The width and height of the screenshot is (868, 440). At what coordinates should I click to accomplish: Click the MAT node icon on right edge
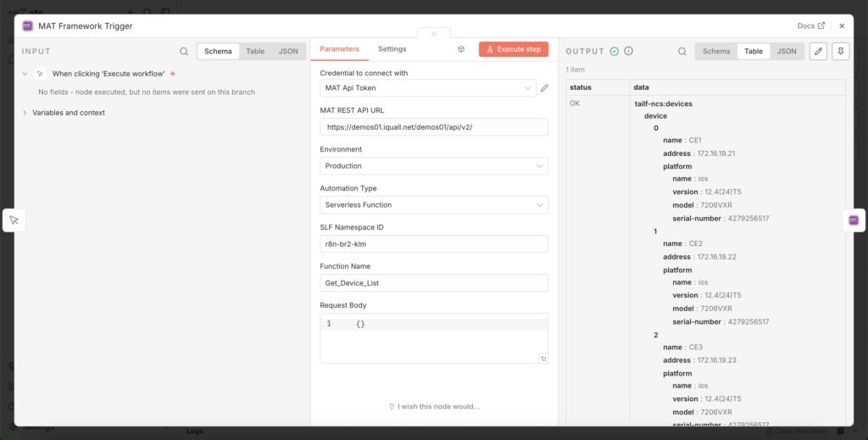point(853,220)
